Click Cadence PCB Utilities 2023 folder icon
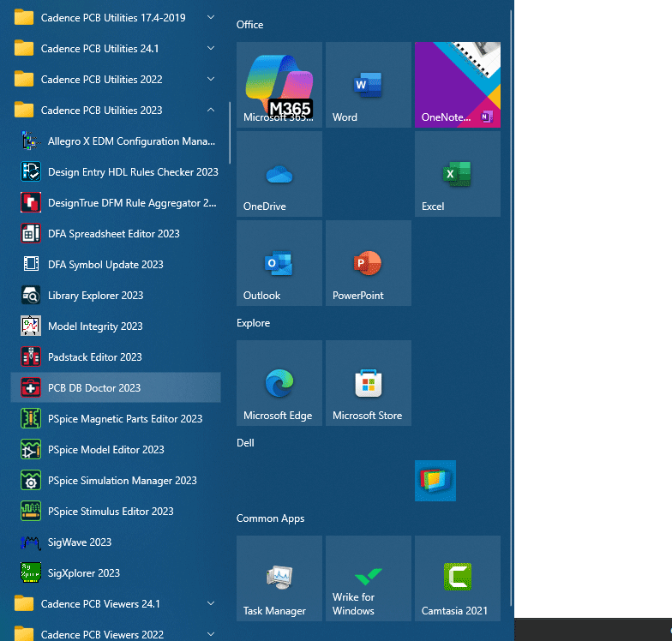The height and width of the screenshot is (641, 672). point(24,110)
